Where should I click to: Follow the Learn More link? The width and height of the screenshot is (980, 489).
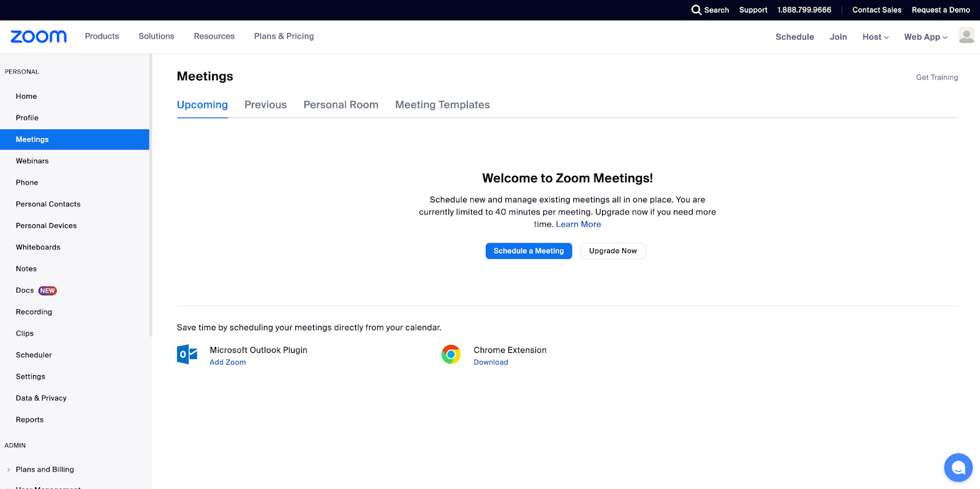(578, 224)
